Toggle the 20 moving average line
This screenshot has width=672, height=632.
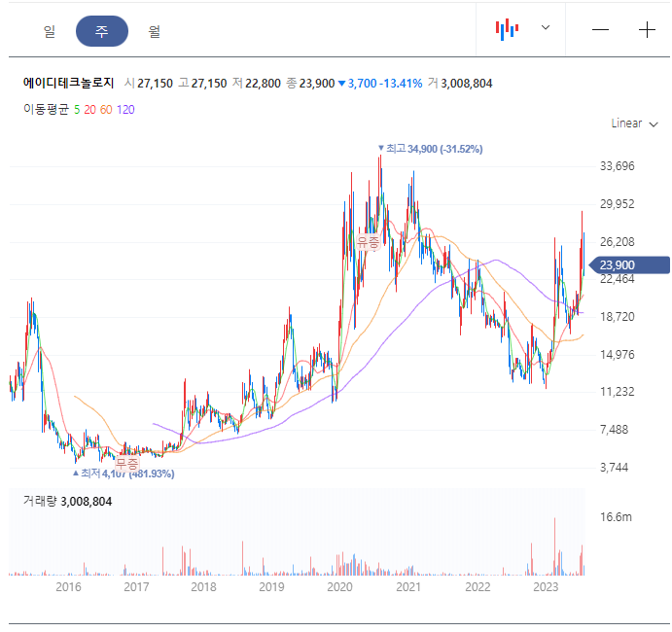tap(89, 110)
